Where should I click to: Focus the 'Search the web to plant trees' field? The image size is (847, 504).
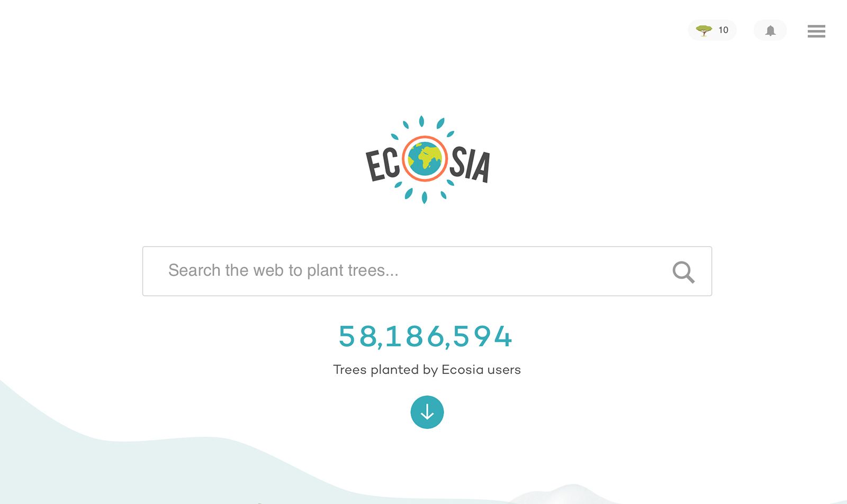coord(427,271)
